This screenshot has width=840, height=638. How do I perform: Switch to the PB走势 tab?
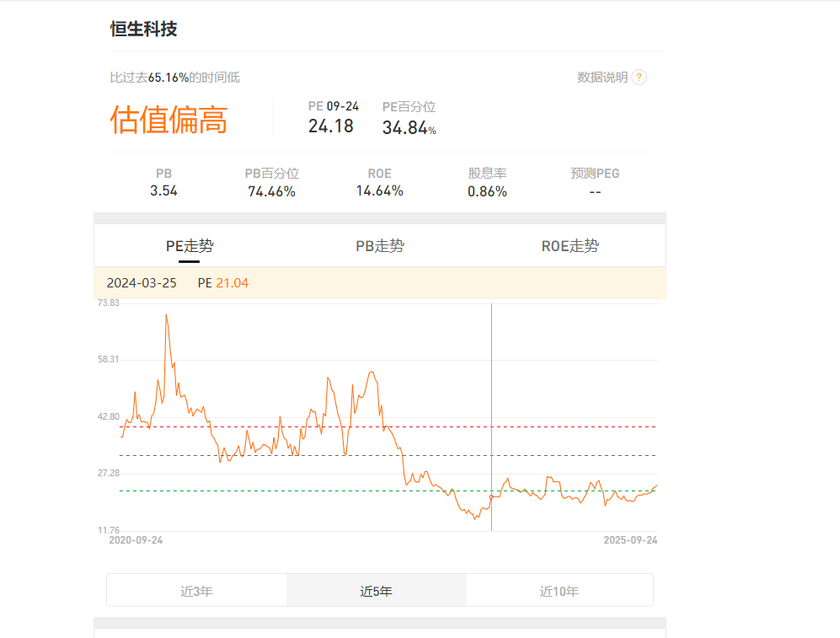pyautogui.click(x=380, y=246)
